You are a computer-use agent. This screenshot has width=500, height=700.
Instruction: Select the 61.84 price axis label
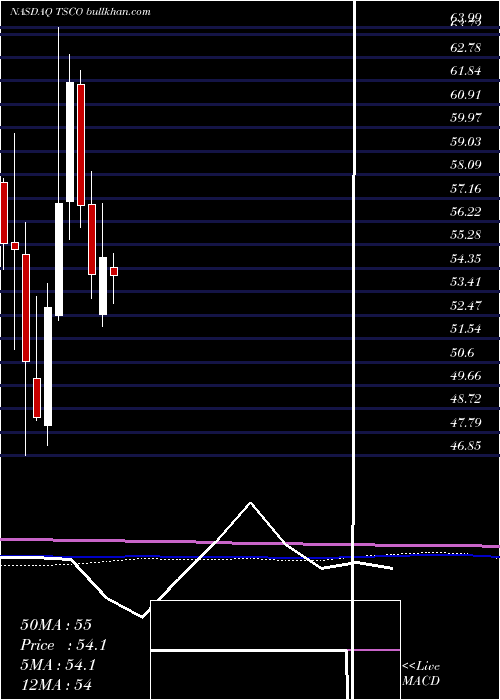pos(466,71)
